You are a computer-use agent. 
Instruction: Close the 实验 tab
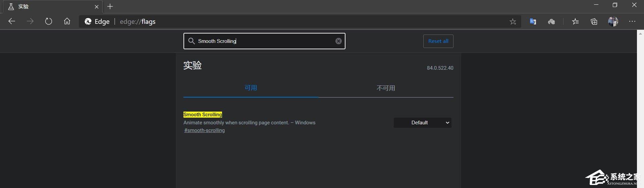(x=97, y=7)
